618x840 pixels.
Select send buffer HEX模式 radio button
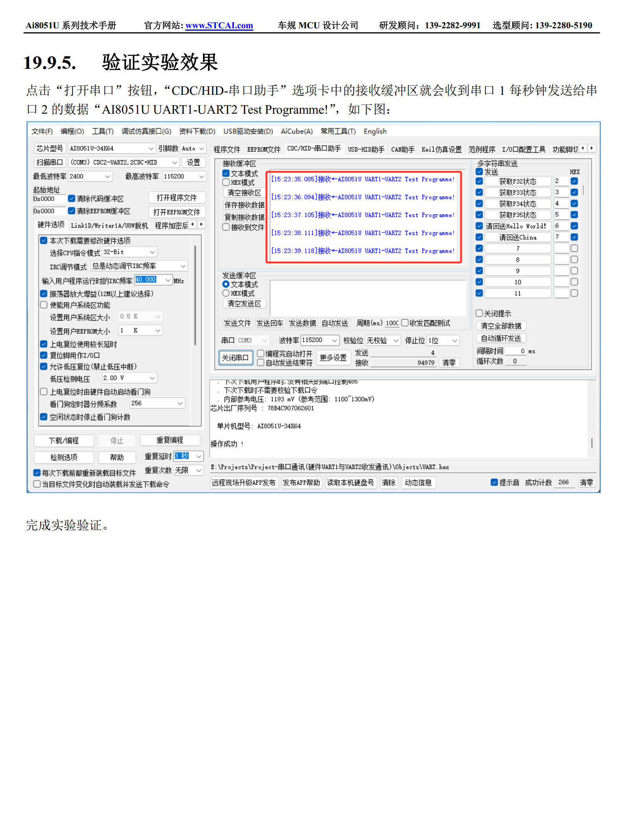click(226, 294)
